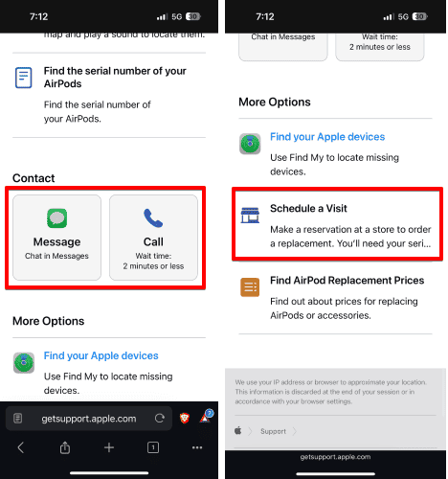Tap the Support breadcrumb in footer

[273, 431]
